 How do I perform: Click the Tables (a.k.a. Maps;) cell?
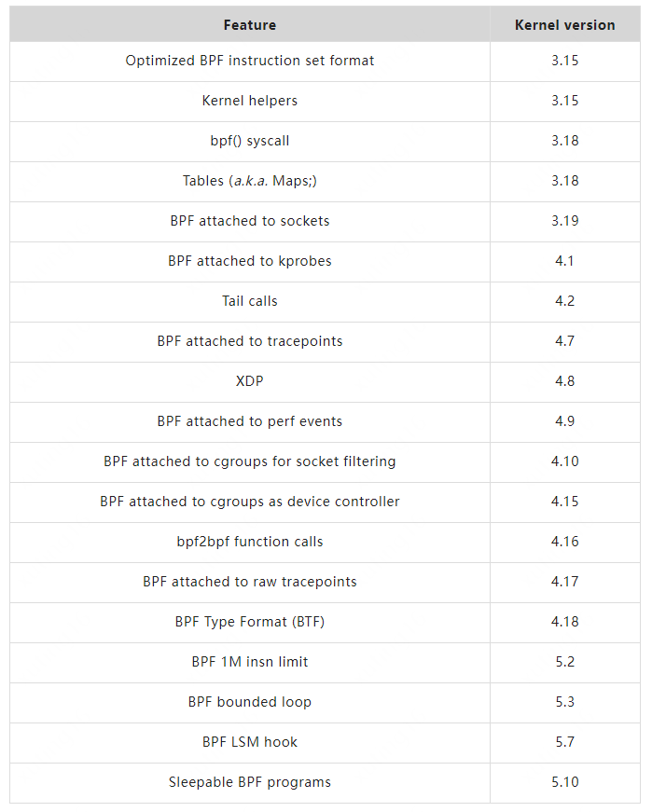click(250, 181)
